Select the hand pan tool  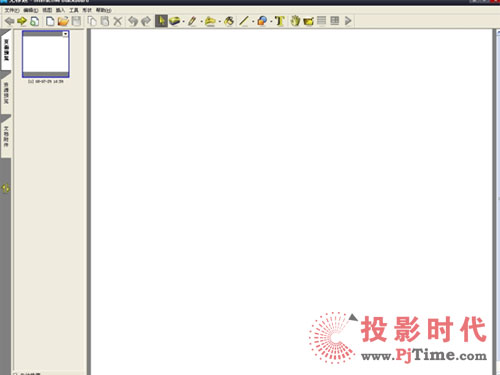[x=295, y=21]
